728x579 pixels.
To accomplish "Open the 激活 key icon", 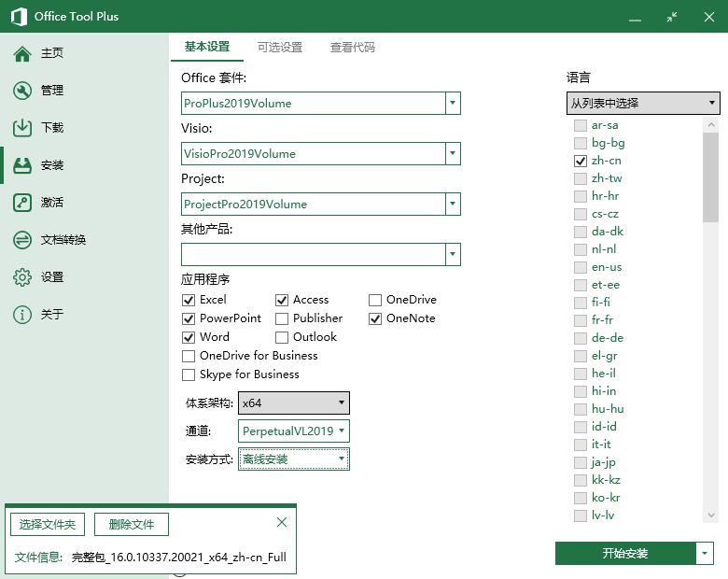I will click(x=22, y=203).
